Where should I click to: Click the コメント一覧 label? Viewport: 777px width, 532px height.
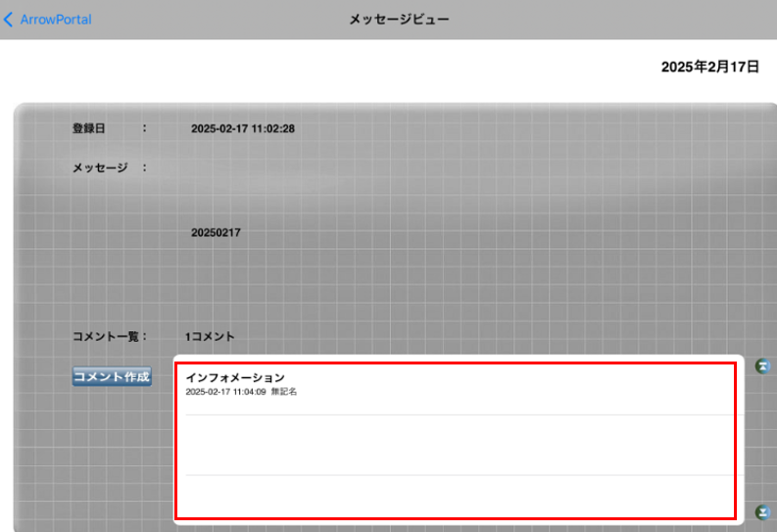[x=108, y=336]
